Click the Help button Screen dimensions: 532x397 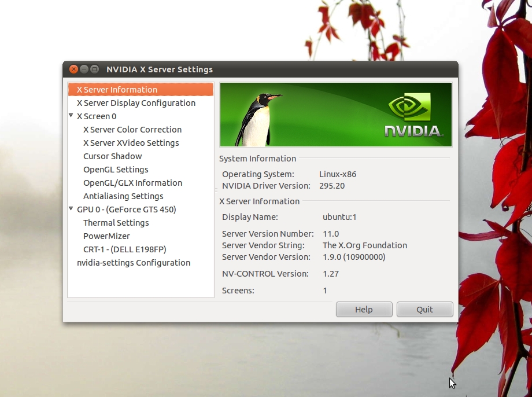coord(364,309)
